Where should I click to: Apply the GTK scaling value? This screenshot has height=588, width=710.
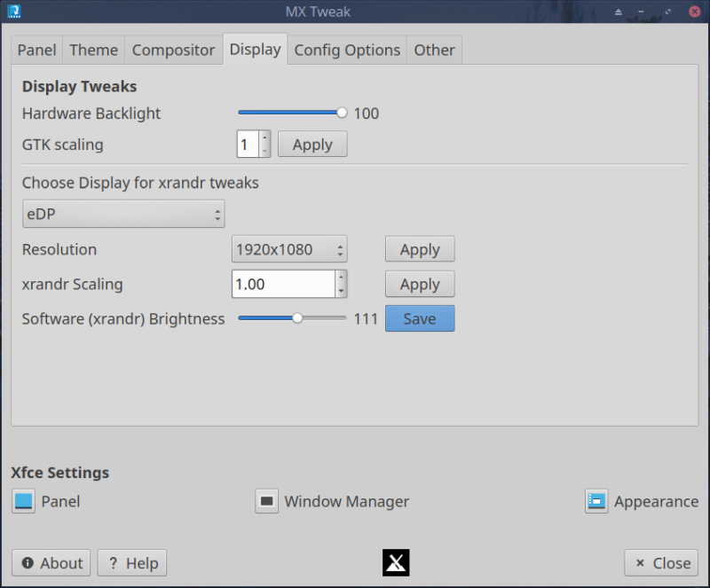tap(312, 145)
